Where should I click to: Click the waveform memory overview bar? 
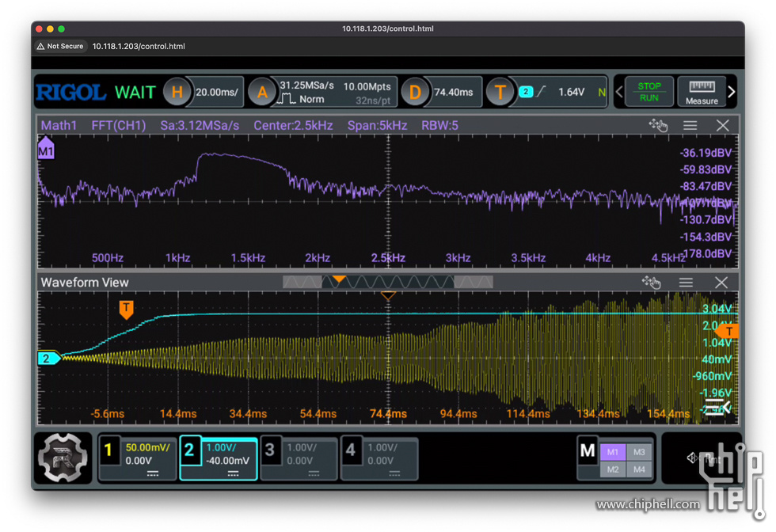tap(387, 282)
